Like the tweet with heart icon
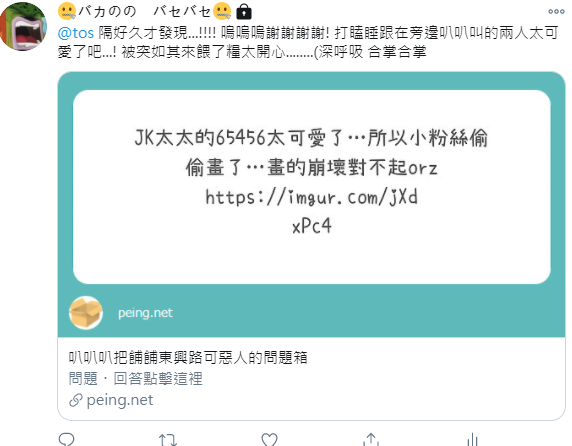 click(270, 439)
